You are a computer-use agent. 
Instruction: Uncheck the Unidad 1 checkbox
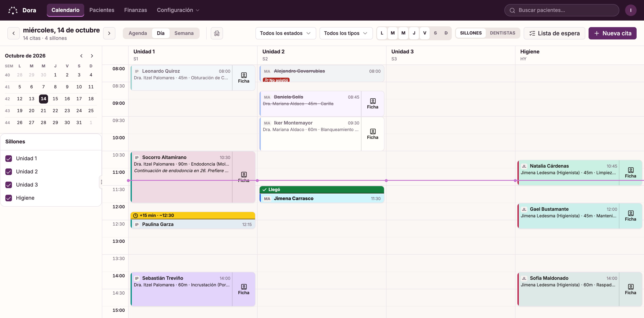[x=9, y=159]
